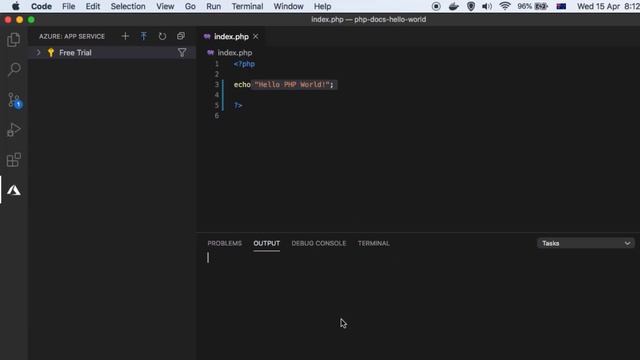The height and width of the screenshot is (360, 640).
Task: Click the Docker whale menu bar icon
Action: (454, 6)
